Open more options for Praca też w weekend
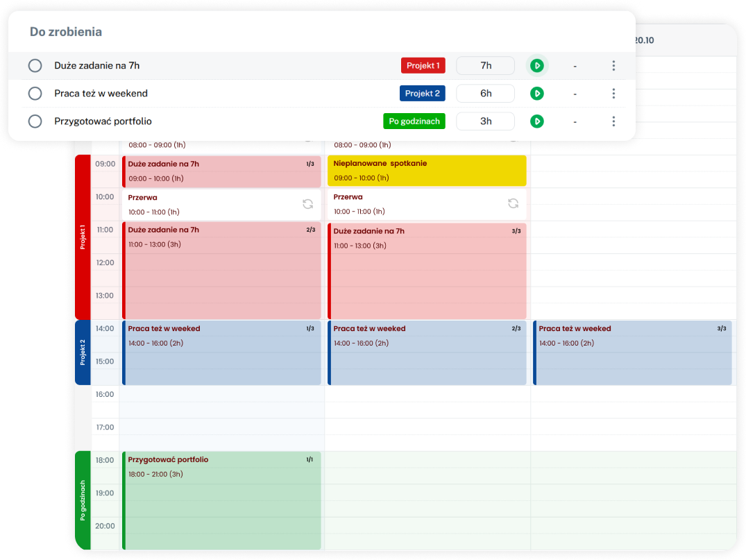The image size is (746, 560). coord(613,93)
